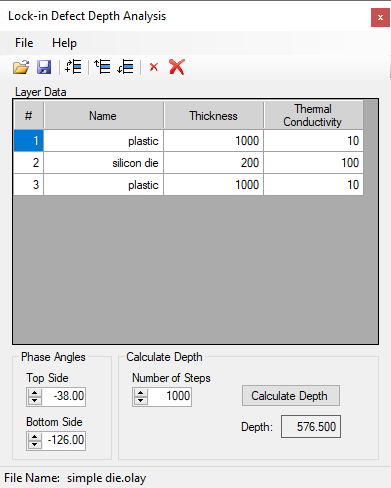Add a new layer with plus-list icon
The image size is (391, 488).
point(73,67)
